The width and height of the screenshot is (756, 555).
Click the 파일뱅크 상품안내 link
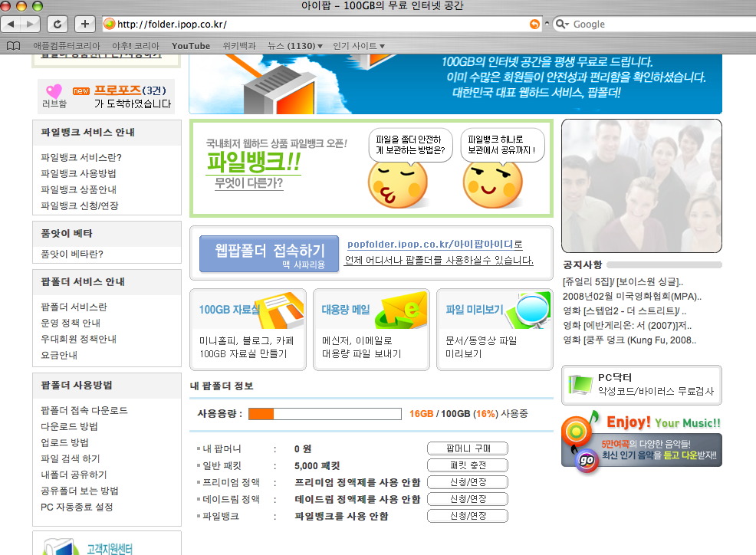(x=78, y=189)
